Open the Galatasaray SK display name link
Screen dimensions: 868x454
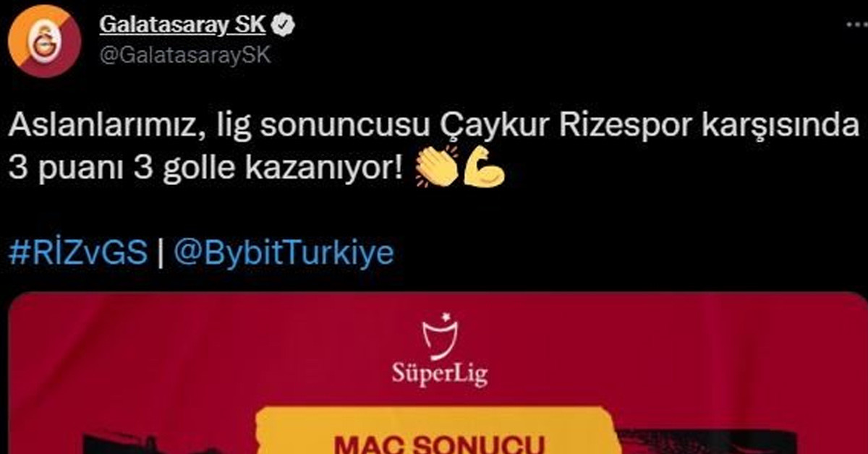click(183, 26)
